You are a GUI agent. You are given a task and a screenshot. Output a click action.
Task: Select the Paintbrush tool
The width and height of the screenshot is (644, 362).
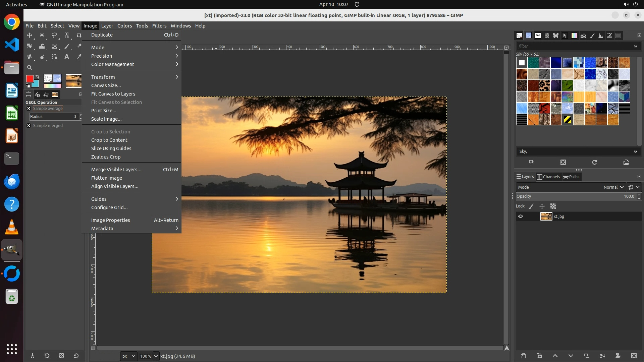(x=67, y=46)
